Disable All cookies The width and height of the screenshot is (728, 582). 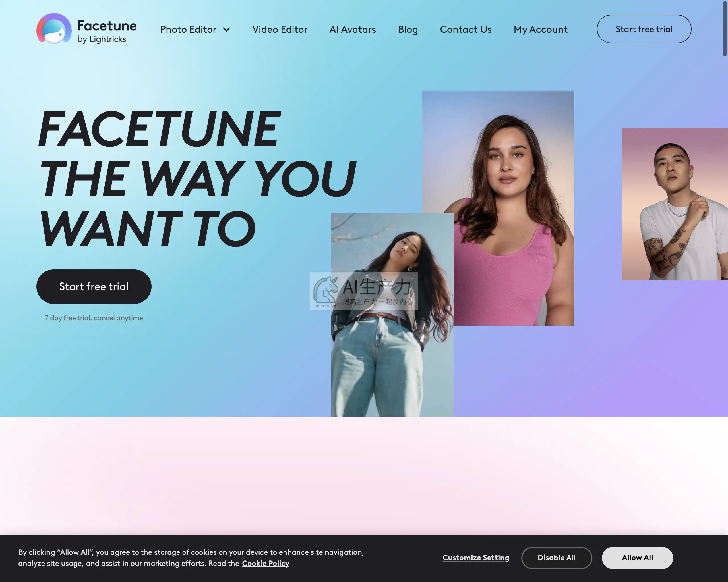click(x=557, y=558)
